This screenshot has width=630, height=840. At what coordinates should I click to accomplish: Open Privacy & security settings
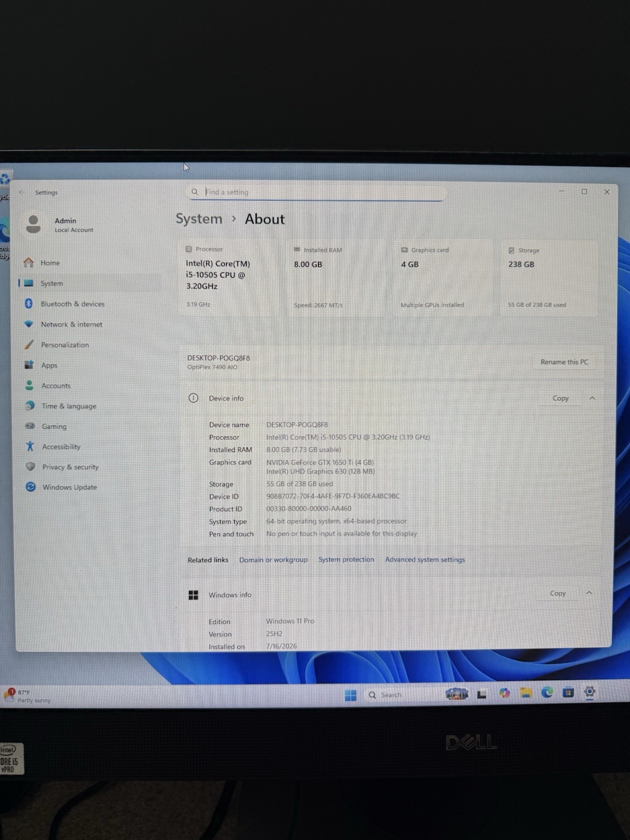click(70, 467)
